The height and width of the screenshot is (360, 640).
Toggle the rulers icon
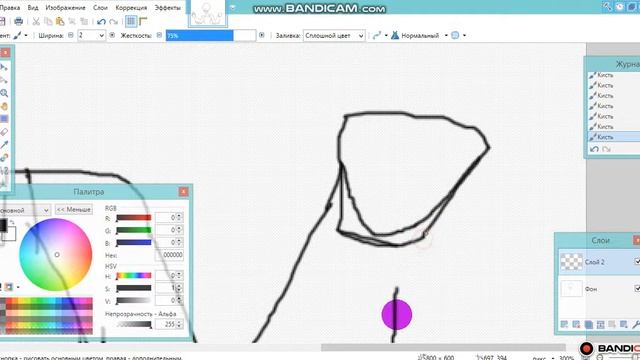[143, 21]
